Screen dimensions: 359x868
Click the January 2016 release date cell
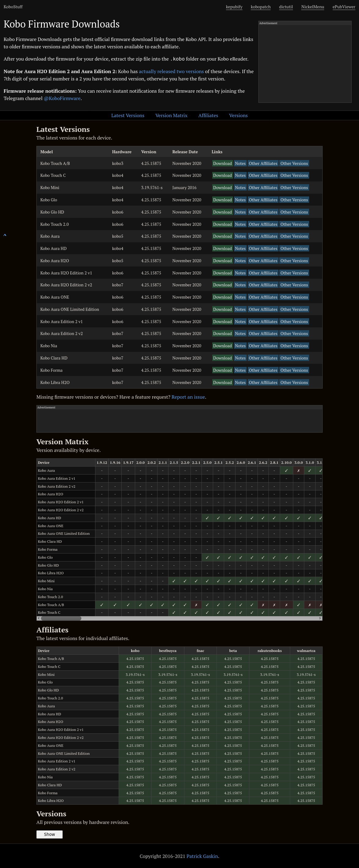coord(184,188)
